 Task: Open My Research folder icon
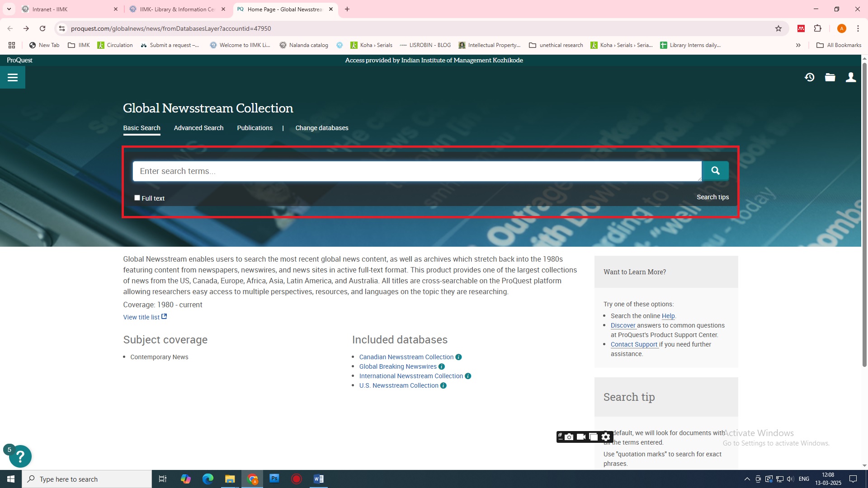830,77
